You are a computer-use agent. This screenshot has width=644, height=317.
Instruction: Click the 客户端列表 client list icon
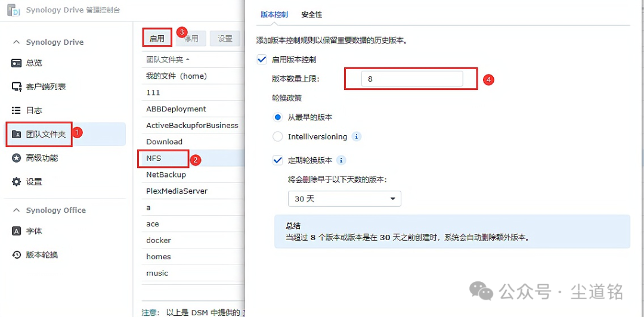(17, 87)
